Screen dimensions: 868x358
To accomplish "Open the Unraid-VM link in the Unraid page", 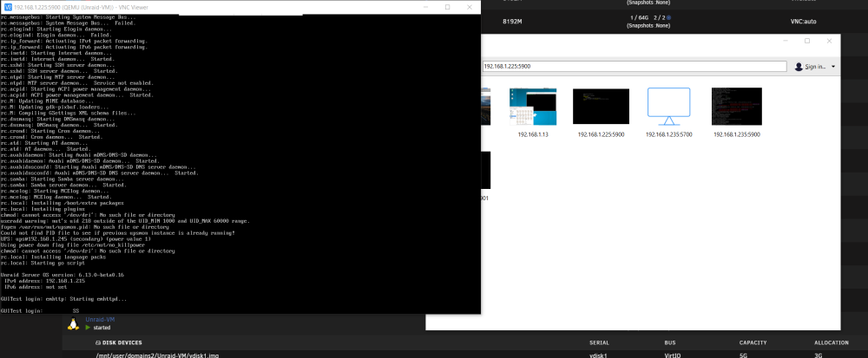I will pyautogui.click(x=100, y=320).
